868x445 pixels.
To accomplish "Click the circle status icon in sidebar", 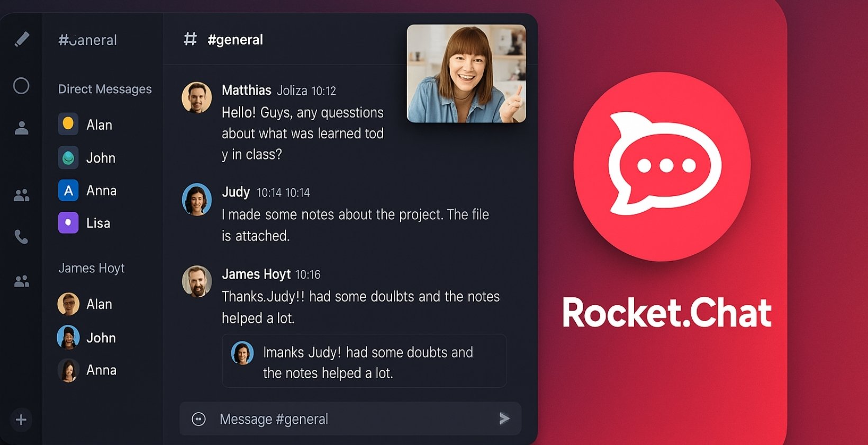I will coord(21,86).
